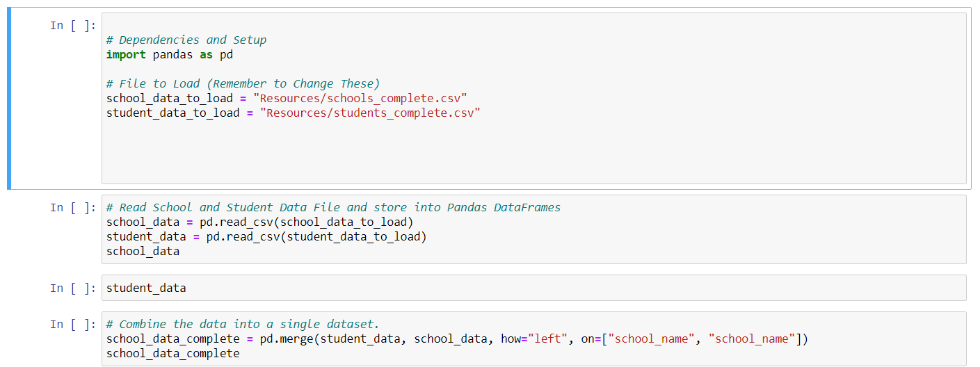Click the school_data_complete = pd.merge line
Image resolution: width=980 pixels, height=367 pixels.
[458, 339]
